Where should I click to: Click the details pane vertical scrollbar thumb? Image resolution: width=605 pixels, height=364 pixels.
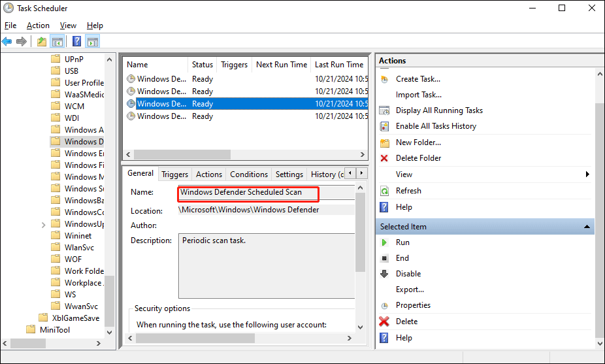(360, 233)
